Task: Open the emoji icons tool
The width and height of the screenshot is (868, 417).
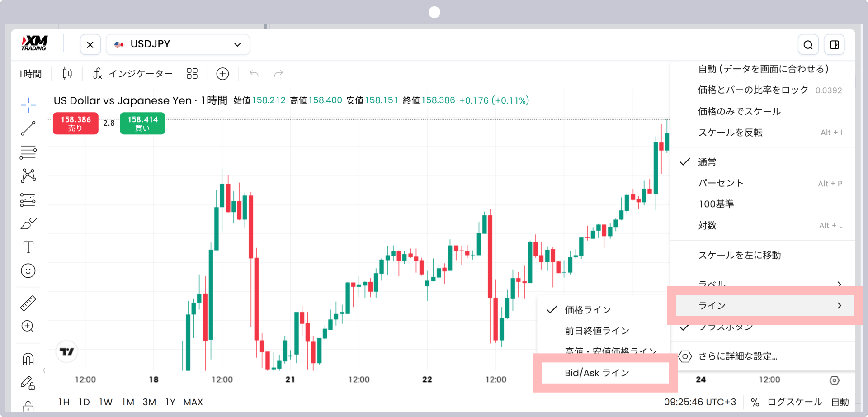Action: pos(28,271)
